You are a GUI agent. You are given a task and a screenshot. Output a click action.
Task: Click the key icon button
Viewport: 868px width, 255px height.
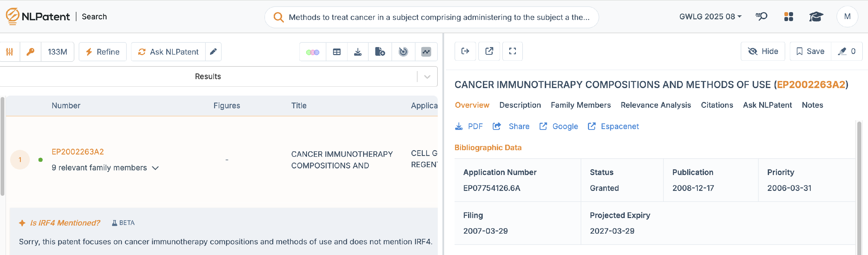coord(30,52)
